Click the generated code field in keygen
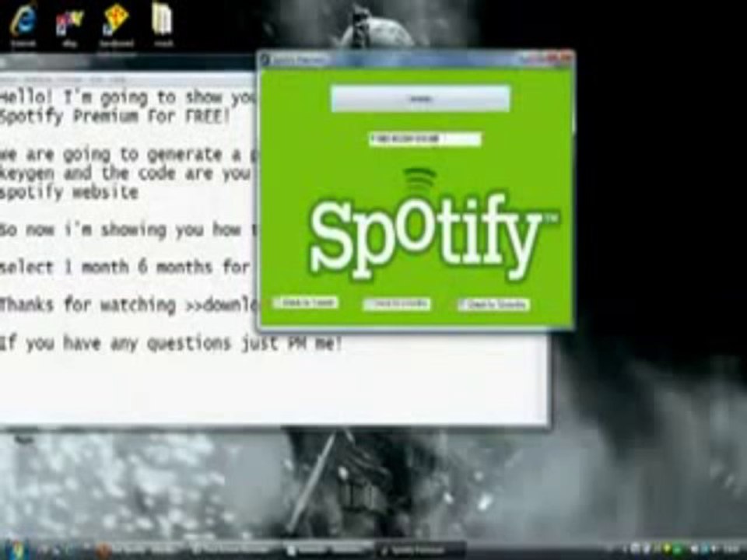747x560 pixels. [425, 139]
